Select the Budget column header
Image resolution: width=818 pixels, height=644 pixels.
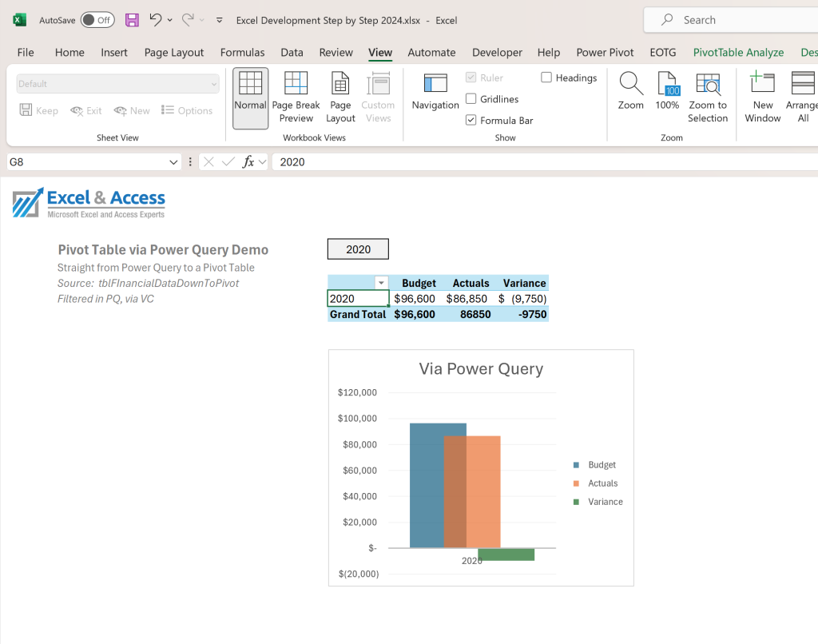click(x=419, y=283)
